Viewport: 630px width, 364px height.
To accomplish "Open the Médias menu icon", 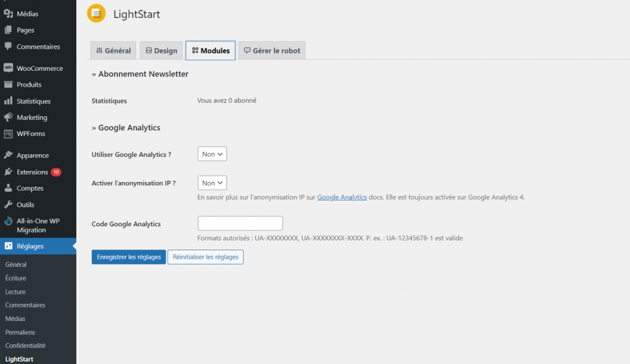I will pos(9,14).
